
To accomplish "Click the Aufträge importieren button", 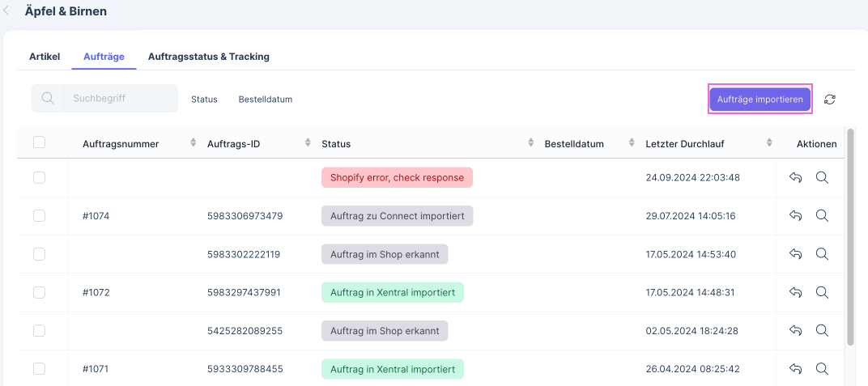I will tap(759, 99).
